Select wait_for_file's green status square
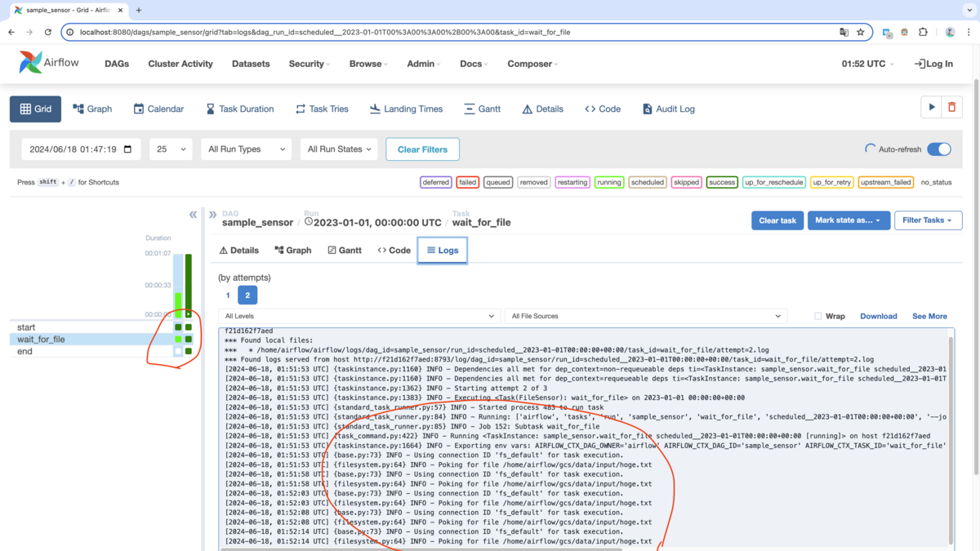This screenshot has width=980, height=551. [176, 339]
